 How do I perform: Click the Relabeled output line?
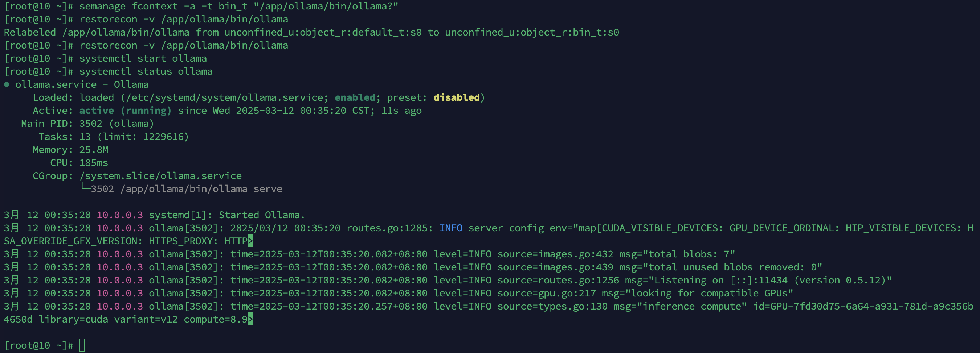point(311,32)
